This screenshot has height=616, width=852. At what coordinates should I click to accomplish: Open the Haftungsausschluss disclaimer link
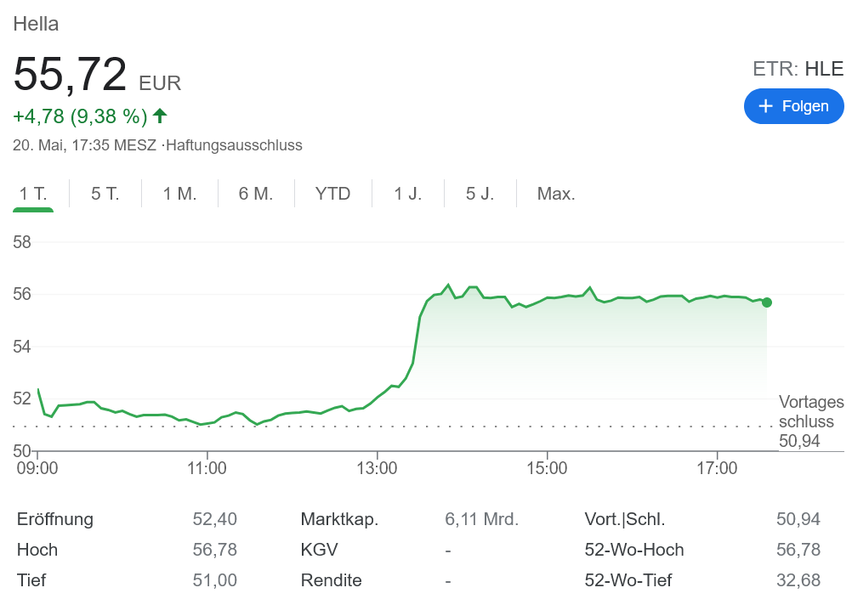234,145
